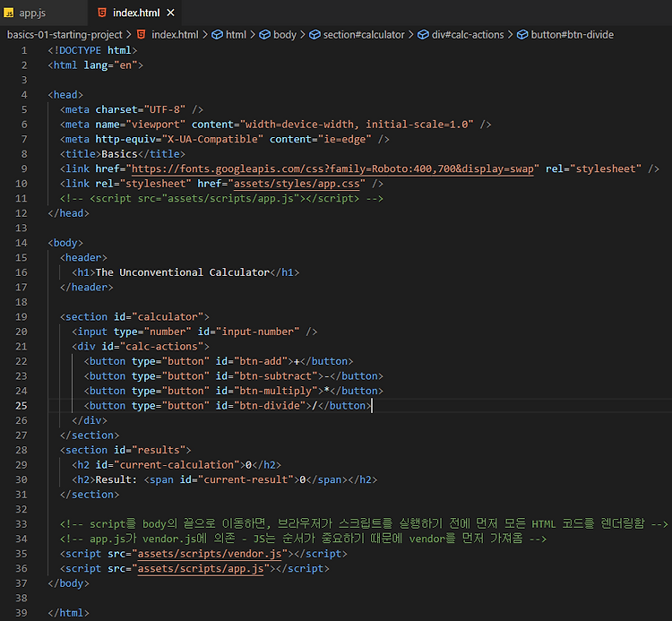This screenshot has height=621, width=672.
Task: Click line number 39 in the gutter
Action: click(22, 613)
